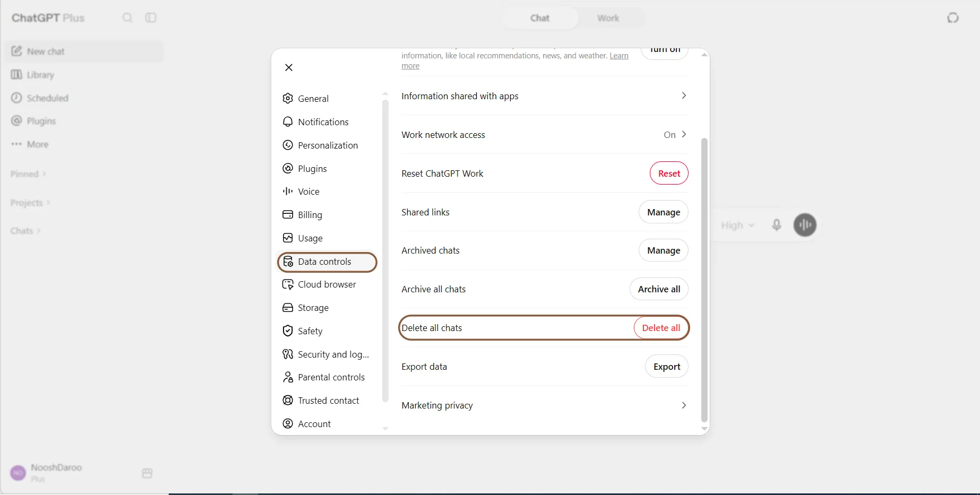Click the "Export data" label

click(424, 367)
